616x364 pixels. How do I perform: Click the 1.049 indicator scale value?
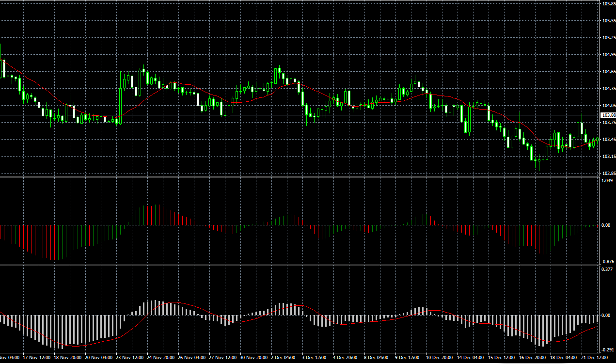pyautogui.click(x=608, y=181)
